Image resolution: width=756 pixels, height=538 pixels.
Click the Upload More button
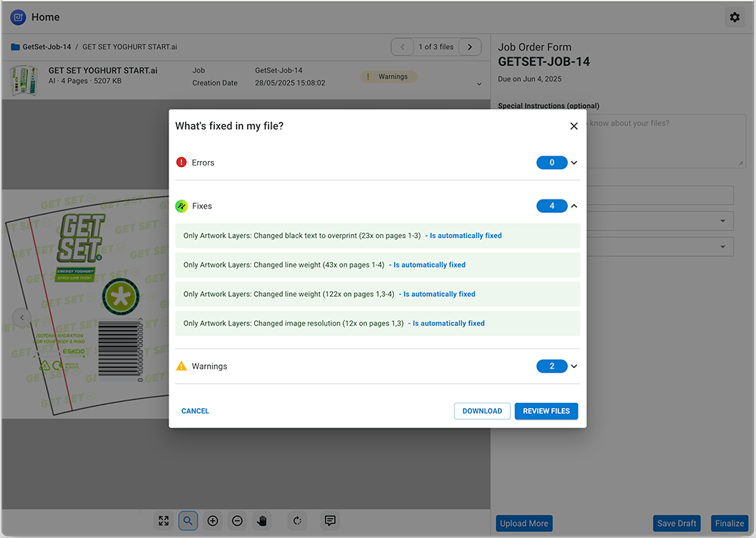[x=524, y=524]
